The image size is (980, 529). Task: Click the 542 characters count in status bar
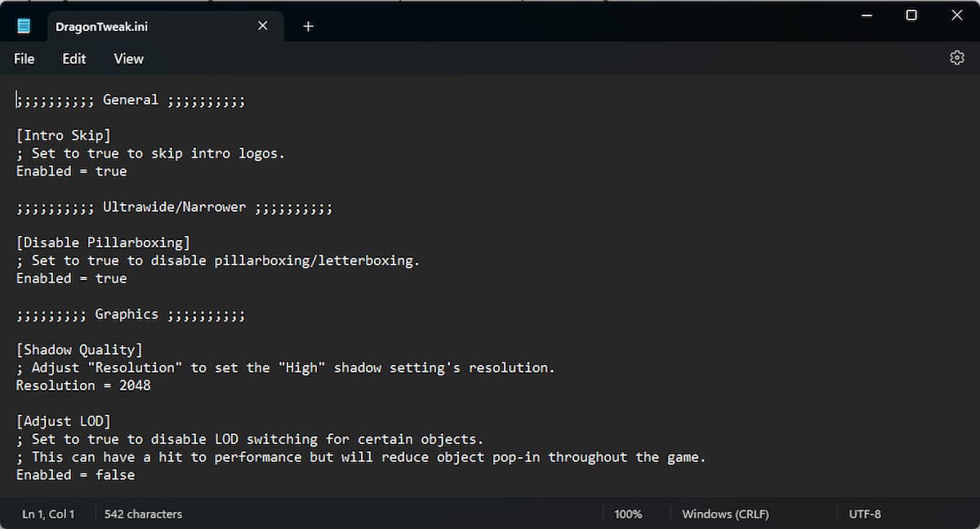point(143,514)
